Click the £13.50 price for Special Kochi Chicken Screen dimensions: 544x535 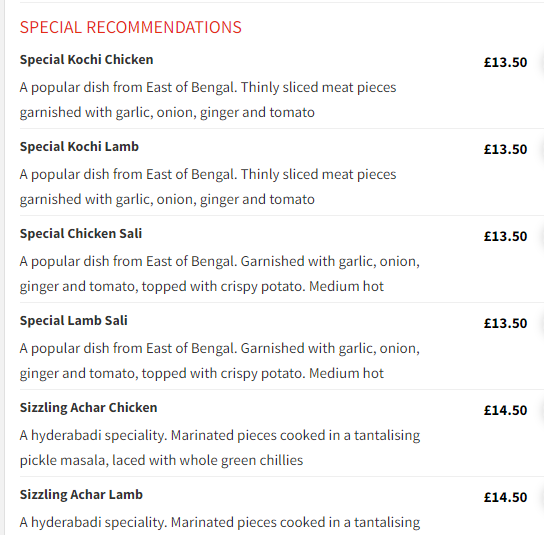click(505, 62)
